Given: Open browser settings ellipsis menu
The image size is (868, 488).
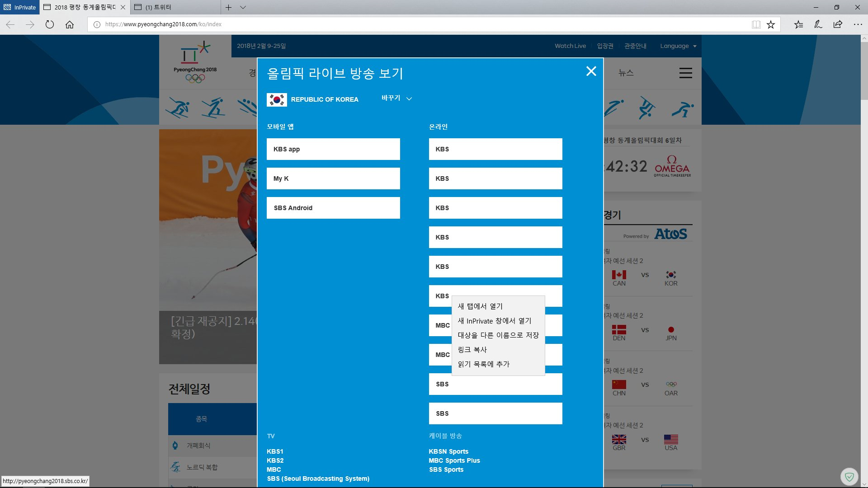Looking at the screenshot, I should (x=858, y=24).
